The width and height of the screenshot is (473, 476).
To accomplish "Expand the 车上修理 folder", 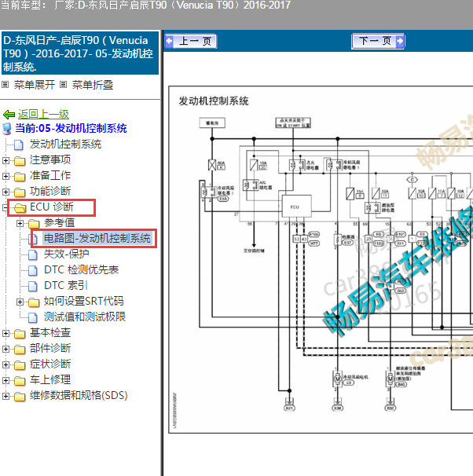I will tap(5, 381).
